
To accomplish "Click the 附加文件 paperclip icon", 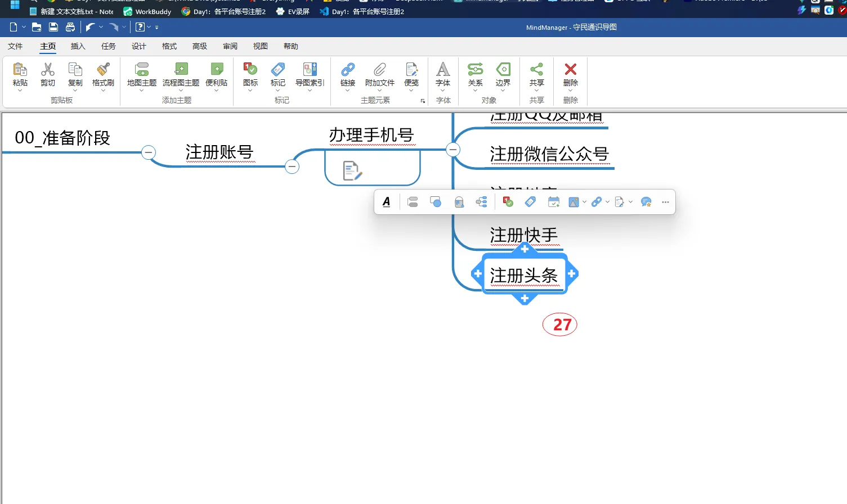I will pyautogui.click(x=380, y=70).
